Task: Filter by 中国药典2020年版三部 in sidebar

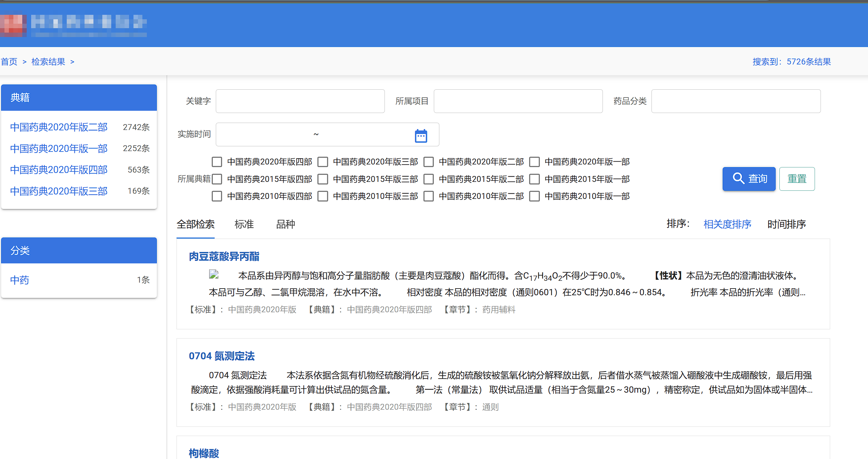Action: [59, 191]
